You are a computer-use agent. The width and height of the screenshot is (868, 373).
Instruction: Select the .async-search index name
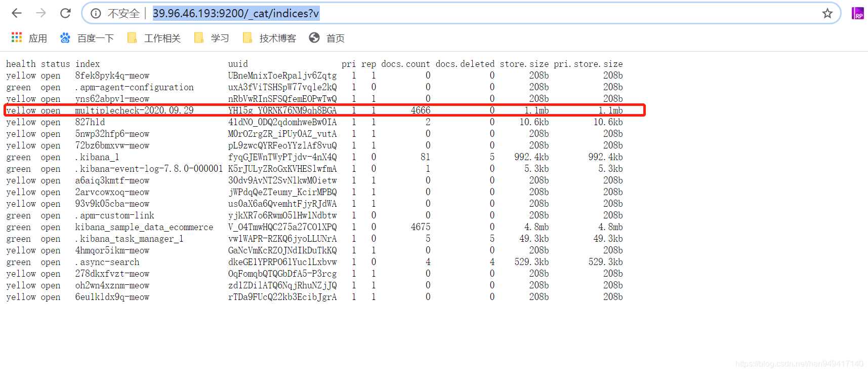(x=107, y=262)
